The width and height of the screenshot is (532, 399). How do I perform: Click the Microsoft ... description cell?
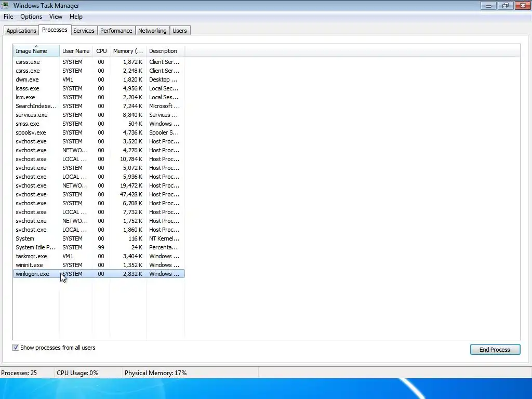click(x=165, y=106)
